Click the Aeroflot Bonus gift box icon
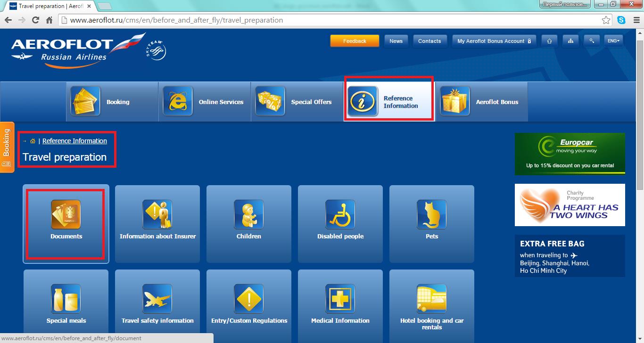The width and height of the screenshot is (644, 343). tap(455, 101)
